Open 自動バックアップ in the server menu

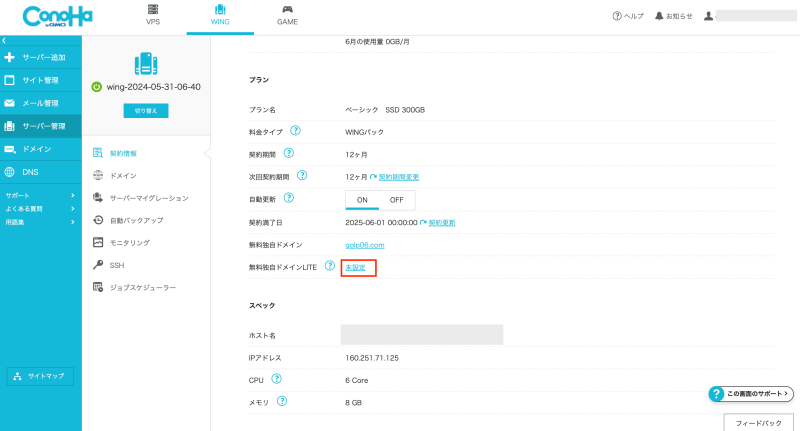tap(136, 220)
